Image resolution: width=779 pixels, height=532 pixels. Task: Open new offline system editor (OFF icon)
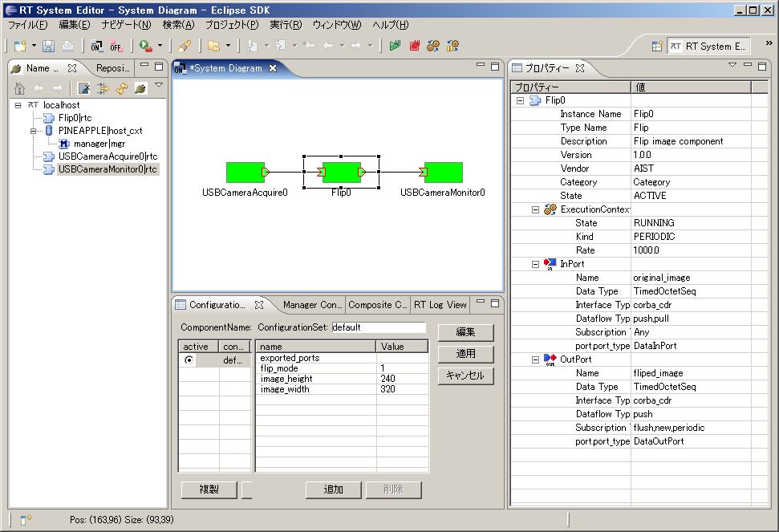click(x=116, y=47)
